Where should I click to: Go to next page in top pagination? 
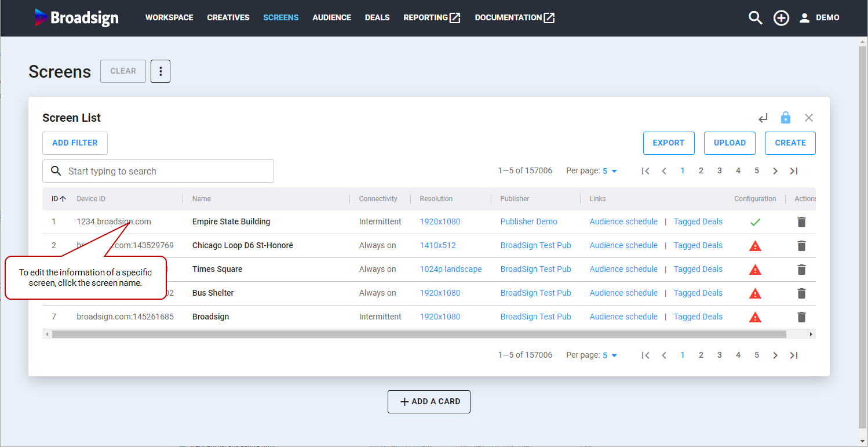pyautogui.click(x=775, y=171)
